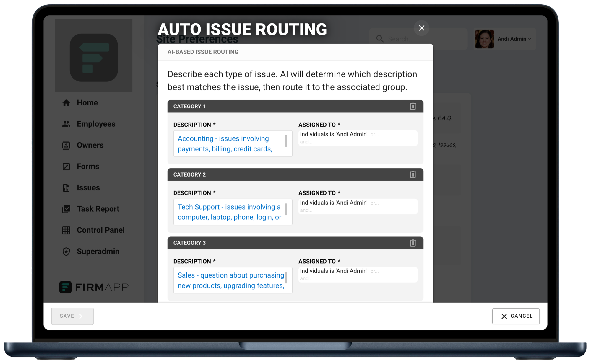Select the Home icon in sidebar
591x364 pixels.
pos(66,102)
